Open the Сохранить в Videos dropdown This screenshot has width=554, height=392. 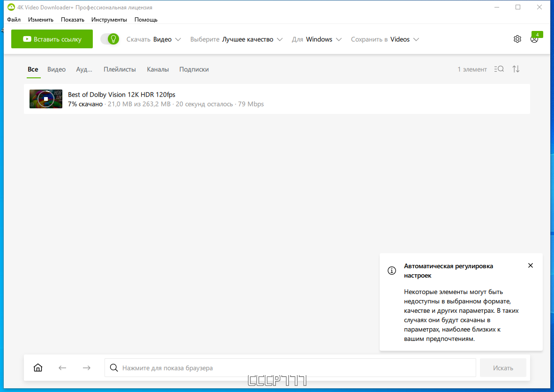click(385, 39)
